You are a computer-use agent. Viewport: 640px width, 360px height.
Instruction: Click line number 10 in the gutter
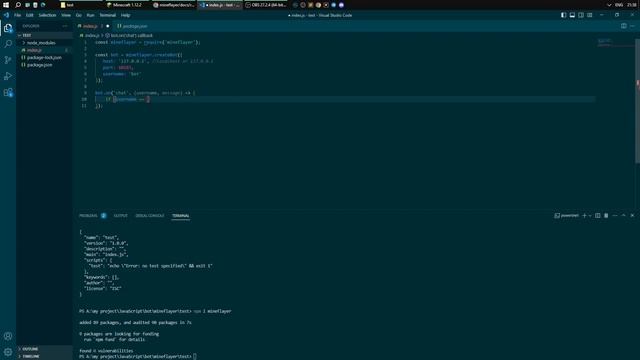coord(84,99)
